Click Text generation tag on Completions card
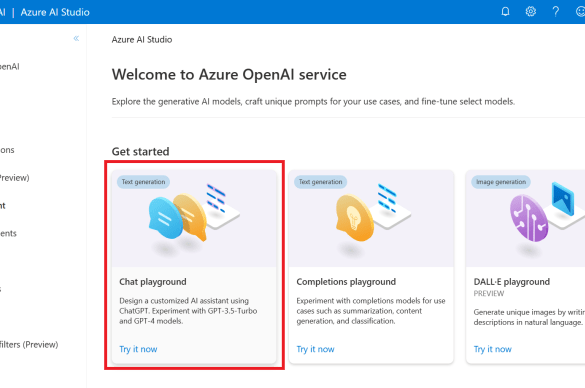The height and width of the screenshot is (388, 585). click(x=320, y=182)
